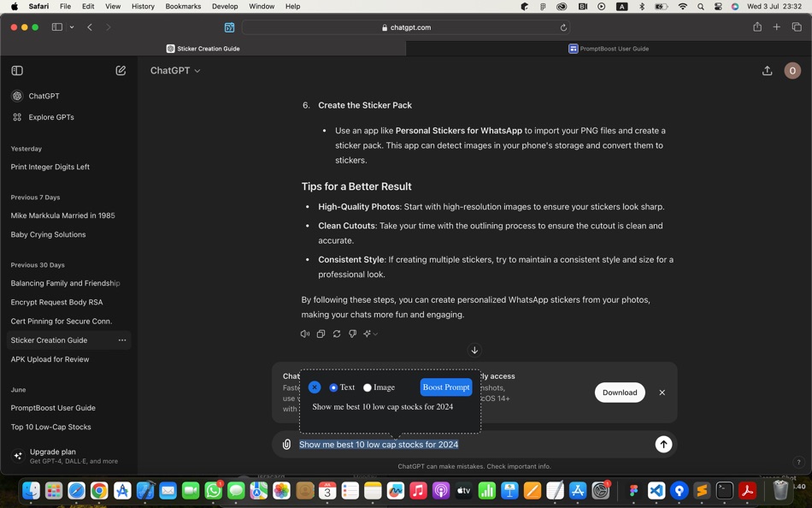Click the Boost Prompt button

tap(446, 387)
